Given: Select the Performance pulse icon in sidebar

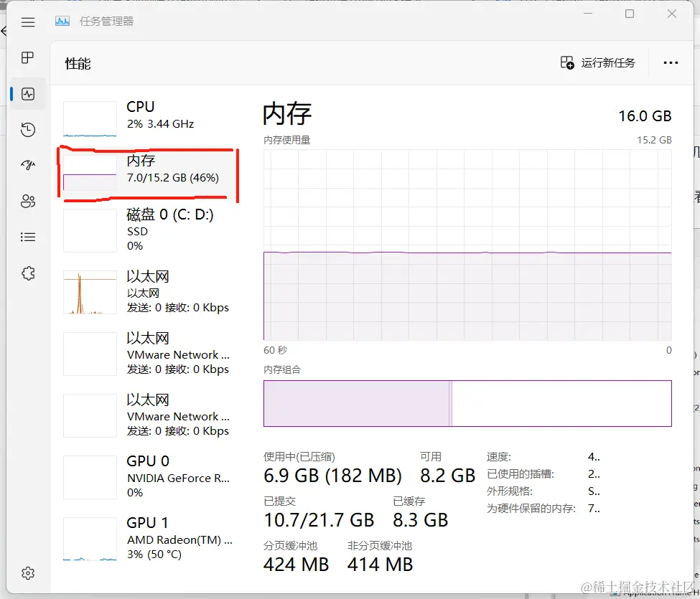Looking at the screenshot, I should tap(28, 93).
